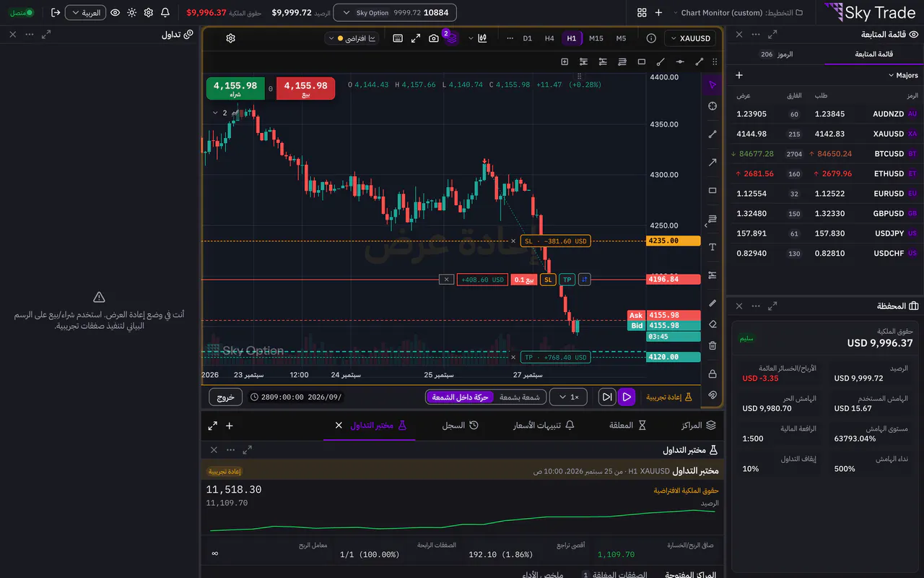Select the BTCUSD row in watchlist
The image size is (924, 578).
825,154
